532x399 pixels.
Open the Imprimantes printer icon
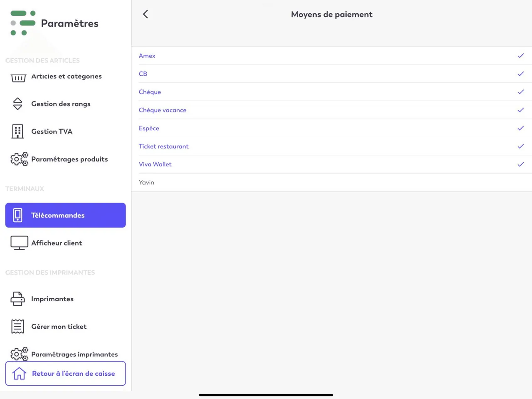(17, 299)
